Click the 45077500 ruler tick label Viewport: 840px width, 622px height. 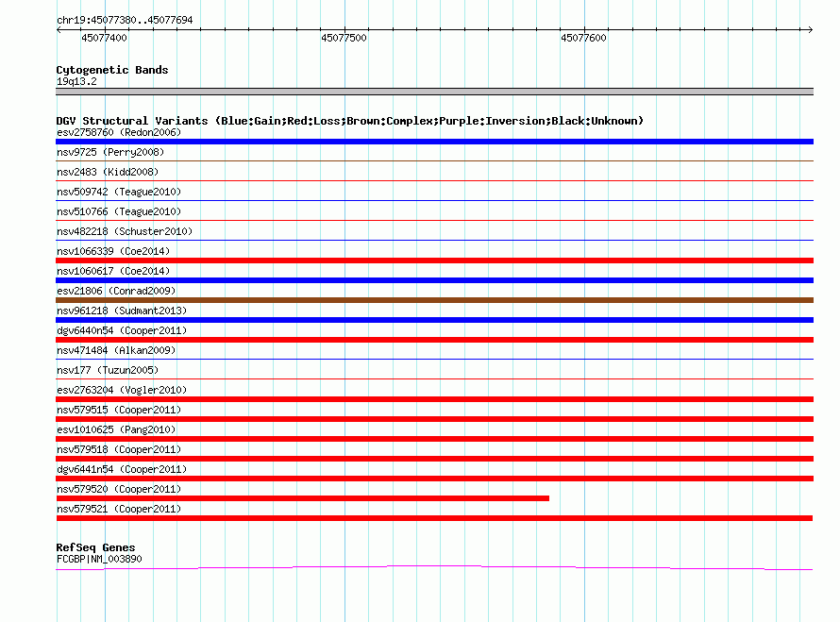point(344,38)
